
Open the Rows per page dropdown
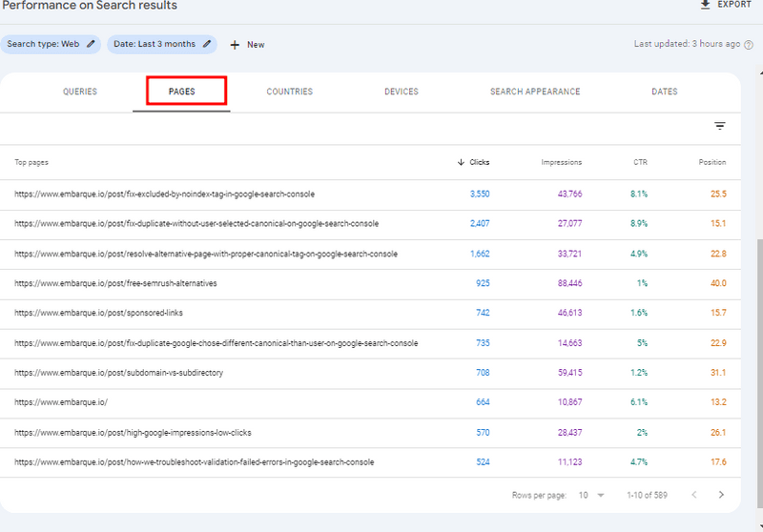click(591, 495)
